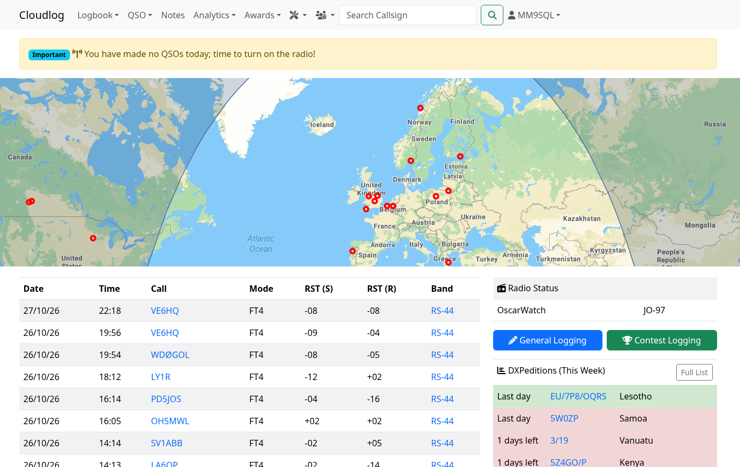Open callsign OH5MWL
740x467 pixels.
click(169, 421)
